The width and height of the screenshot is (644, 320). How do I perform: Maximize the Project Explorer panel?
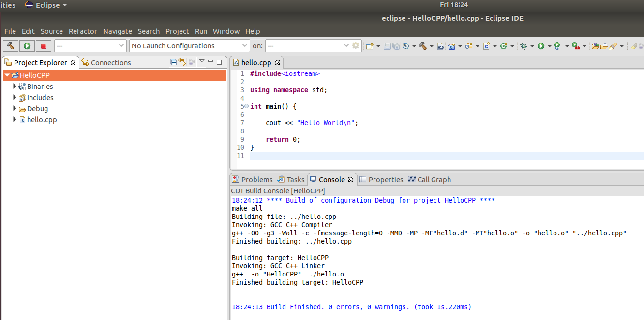(x=219, y=62)
